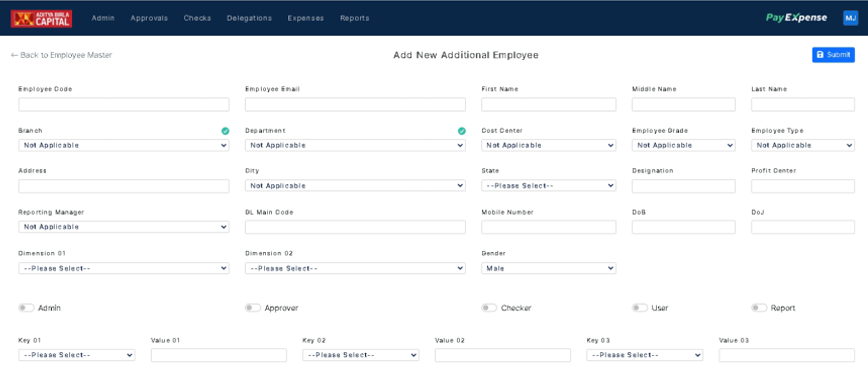Click the green checkmark beside Department

pos(462,131)
